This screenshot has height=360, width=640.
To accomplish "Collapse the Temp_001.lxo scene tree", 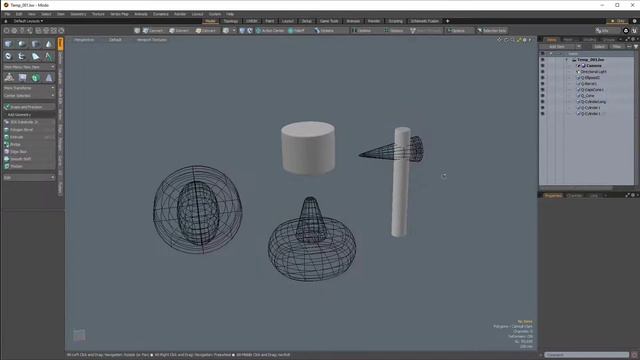I will pos(567,60).
